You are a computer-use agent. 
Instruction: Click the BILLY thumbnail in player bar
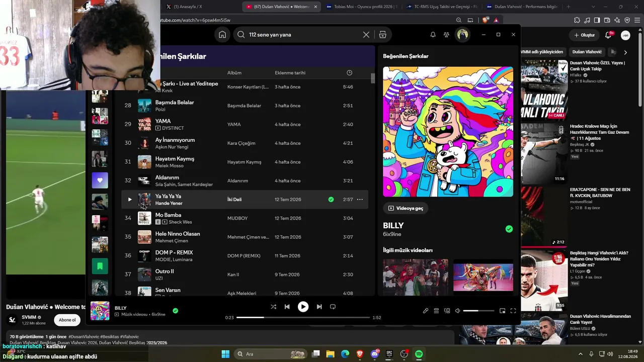click(x=100, y=311)
